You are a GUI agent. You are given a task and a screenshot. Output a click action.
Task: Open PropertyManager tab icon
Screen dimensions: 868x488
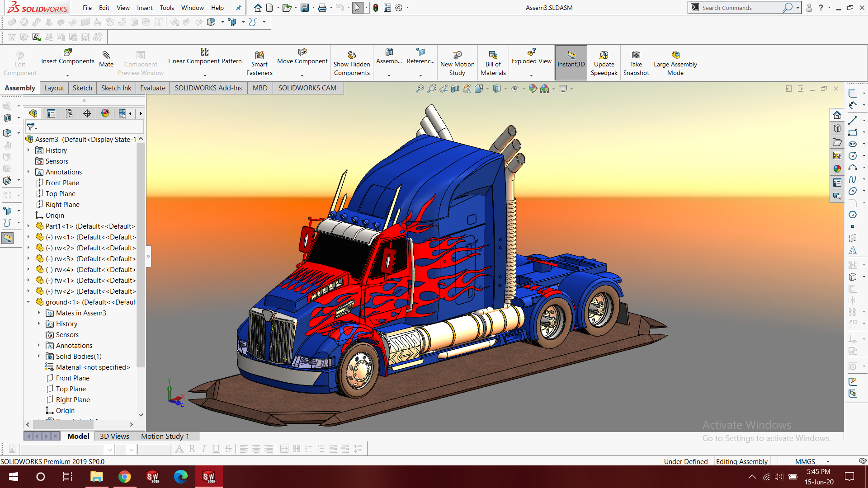click(51, 113)
